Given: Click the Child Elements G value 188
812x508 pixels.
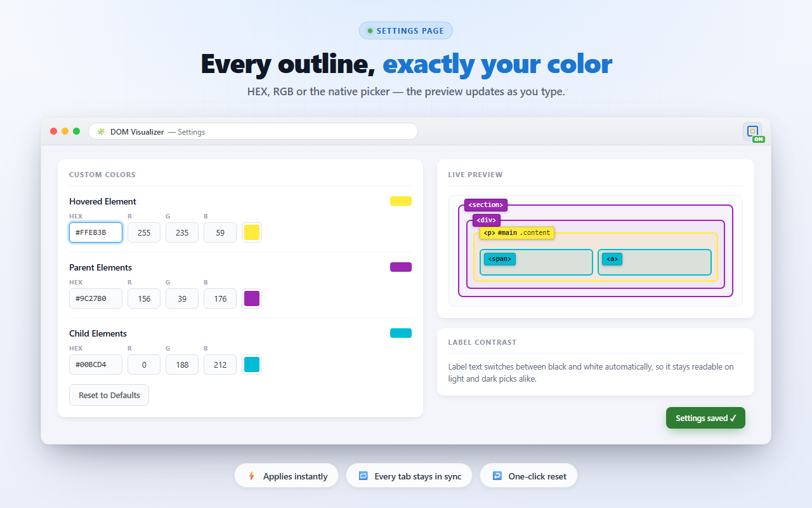Looking at the screenshot, I should point(182,364).
